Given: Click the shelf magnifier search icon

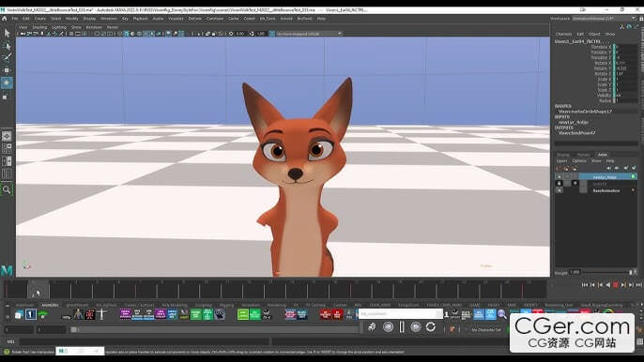Looking at the screenshot, I should pos(502,315).
